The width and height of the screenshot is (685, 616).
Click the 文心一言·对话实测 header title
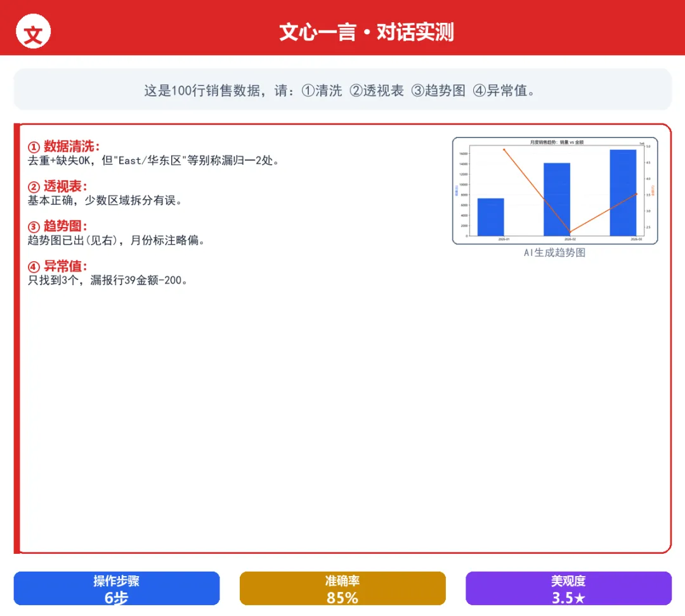367,32
